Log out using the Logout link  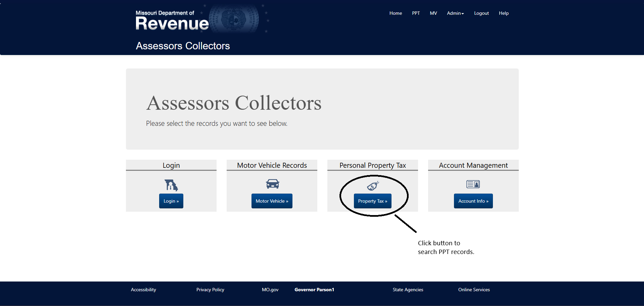coord(481,13)
